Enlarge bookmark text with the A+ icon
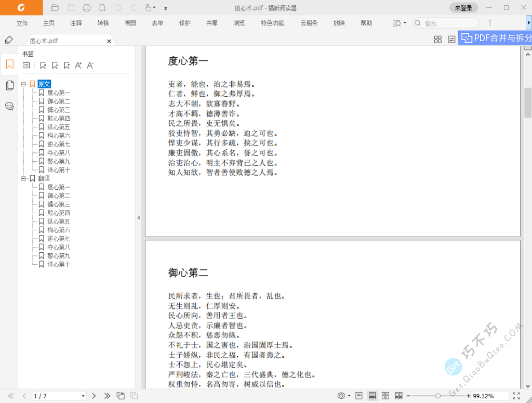 (78, 65)
